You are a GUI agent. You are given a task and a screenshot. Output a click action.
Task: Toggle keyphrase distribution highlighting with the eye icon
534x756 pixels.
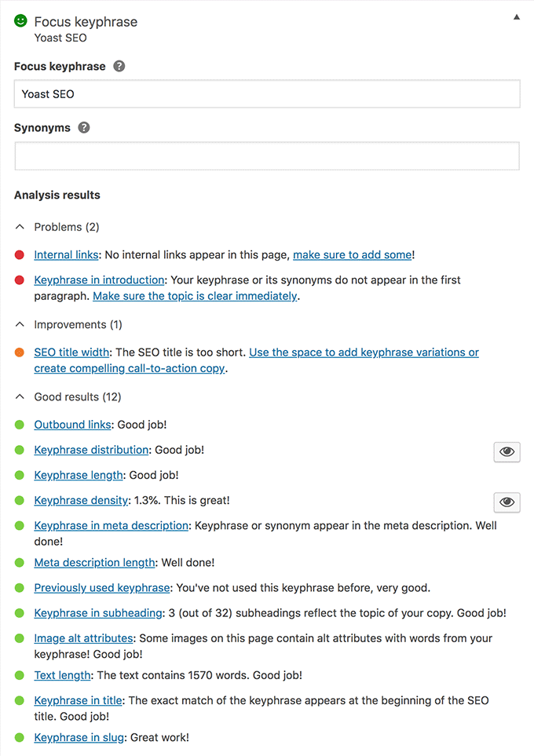[x=507, y=451]
